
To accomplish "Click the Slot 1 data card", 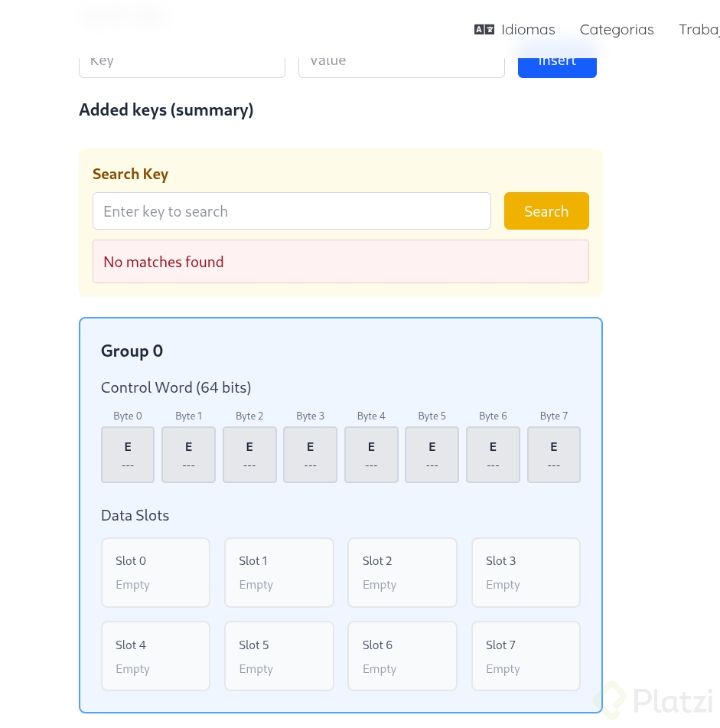I will 279,573.
